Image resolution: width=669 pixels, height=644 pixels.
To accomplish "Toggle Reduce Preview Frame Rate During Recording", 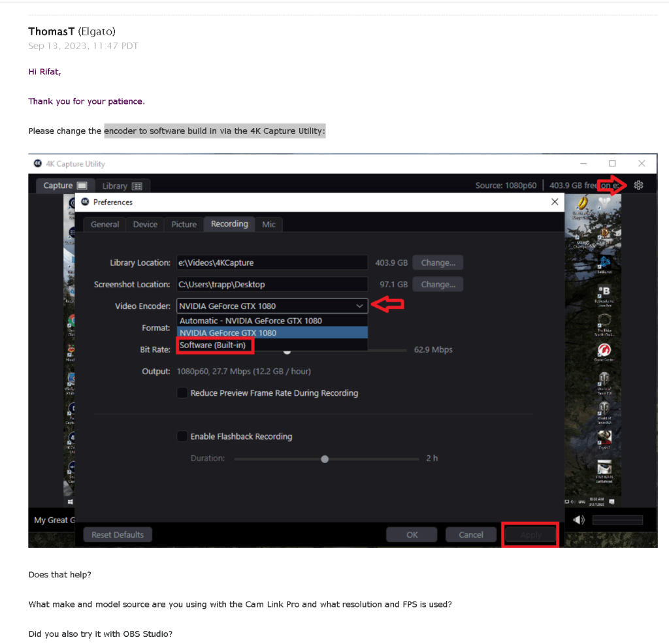I will pyautogui.click(x=182, y=393).
